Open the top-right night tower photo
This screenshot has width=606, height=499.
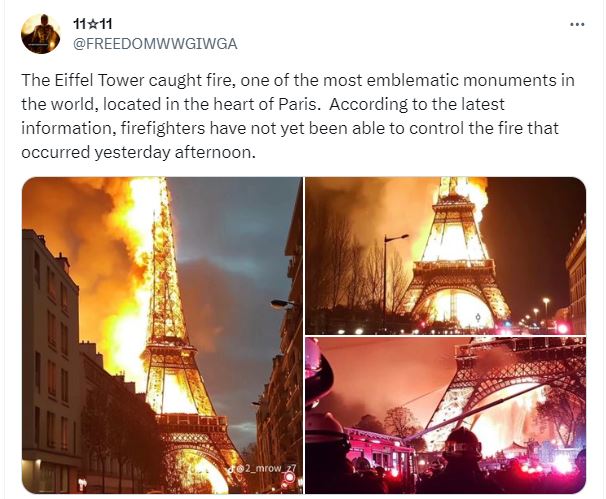coord(446,255)
